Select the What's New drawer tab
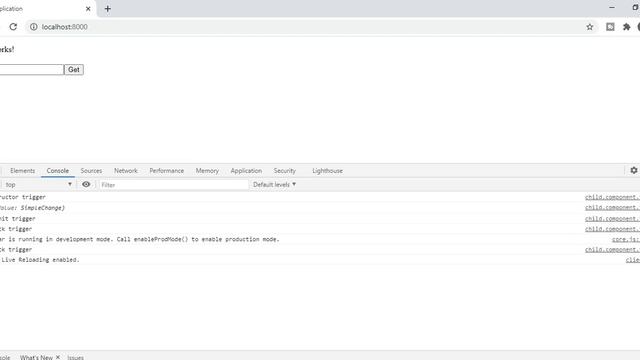The height and width of the screenshot is (360, 640). (x=36, y=357)
